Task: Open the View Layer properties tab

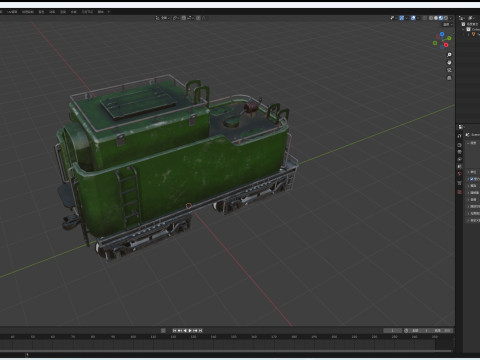Action: (x=459, y=159)
